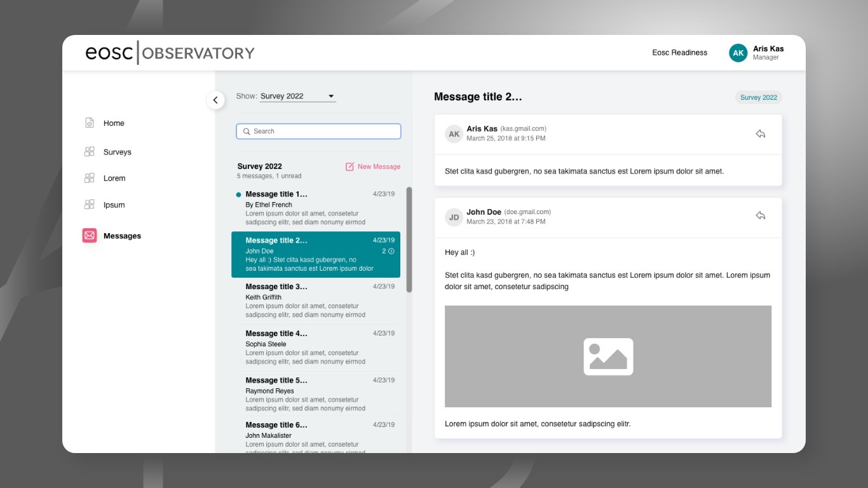Screen dimensions: 868x488
Task: Start a New Message using the compose icon
Action: point(349,166)
